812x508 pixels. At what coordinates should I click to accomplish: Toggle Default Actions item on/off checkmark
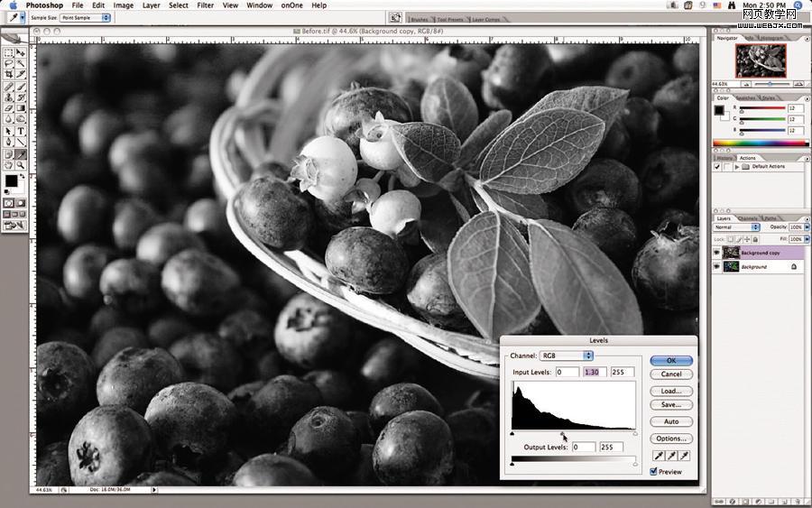click(717, 167)
